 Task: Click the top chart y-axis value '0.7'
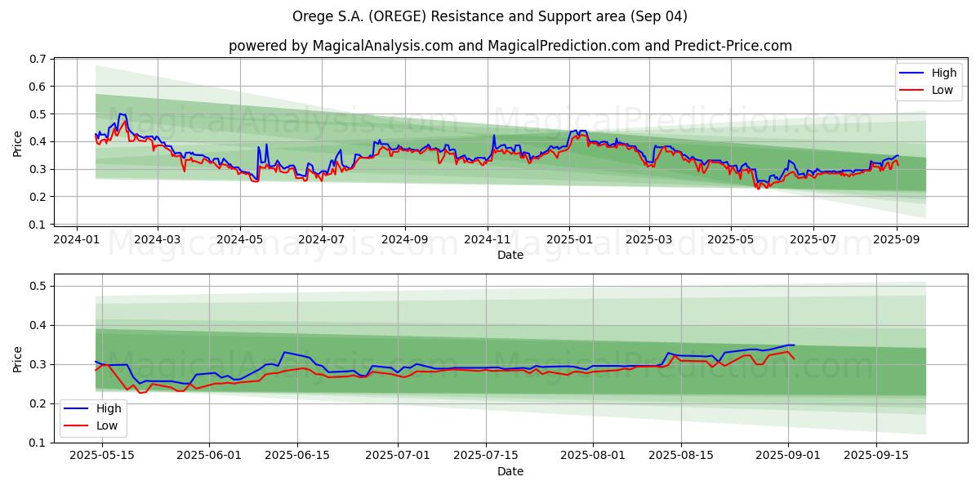[38, 59]
